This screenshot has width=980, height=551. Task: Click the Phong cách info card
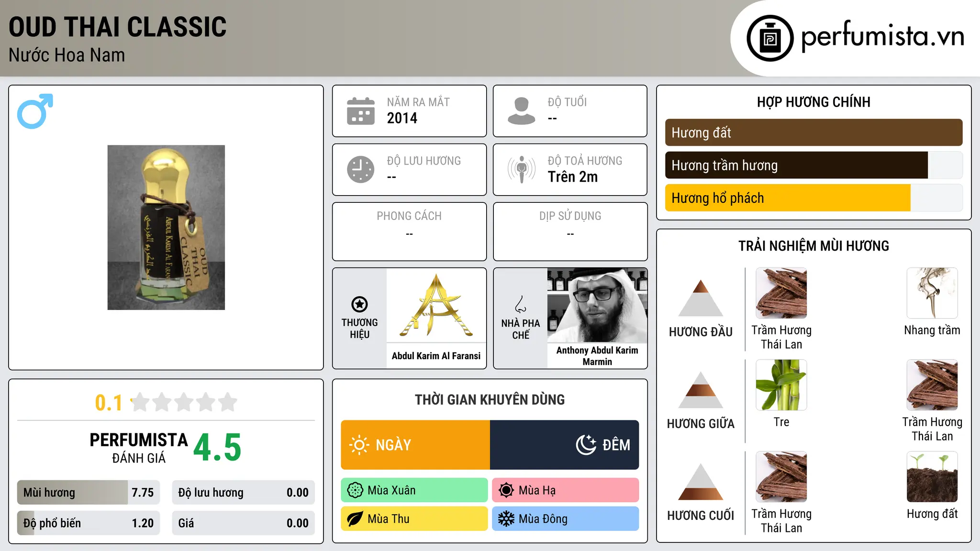(x=409, y=231)
